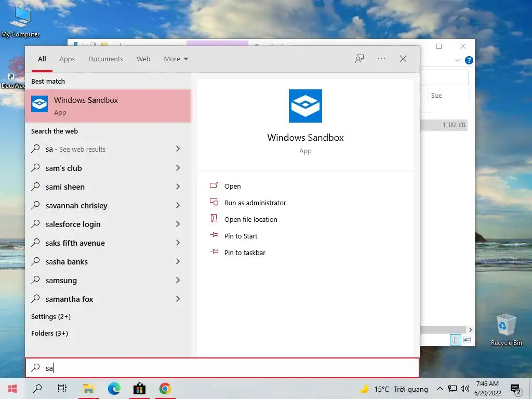Click the Open file location icon
Viewport: 532px width, 399px height.
[x=214, y=218]
